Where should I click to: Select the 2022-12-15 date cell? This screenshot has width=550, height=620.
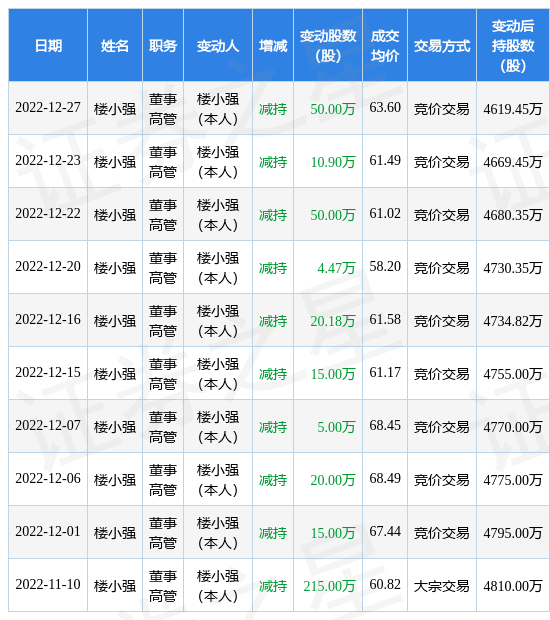click(x=48, y=372)
